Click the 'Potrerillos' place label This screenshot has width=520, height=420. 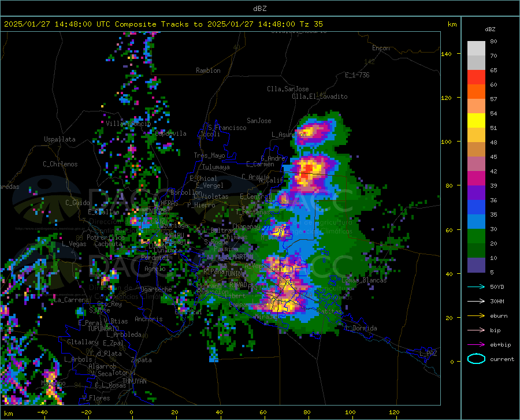coord(106,237)
